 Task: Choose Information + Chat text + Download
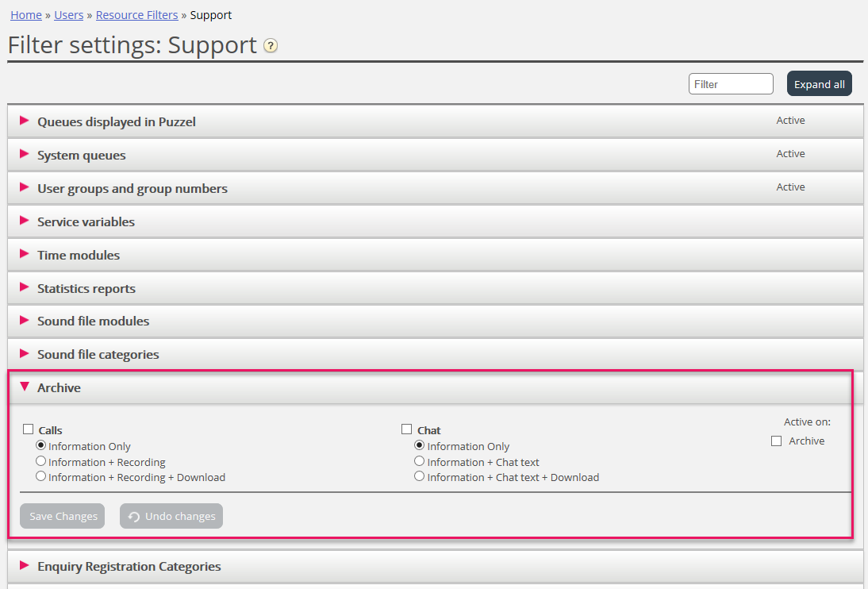[420, 476]
